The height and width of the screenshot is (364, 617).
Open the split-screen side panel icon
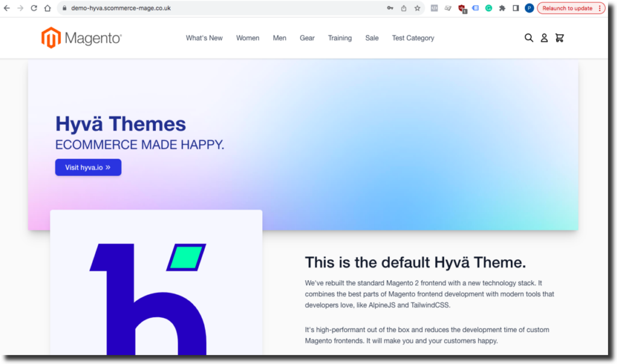click(516, 8)
